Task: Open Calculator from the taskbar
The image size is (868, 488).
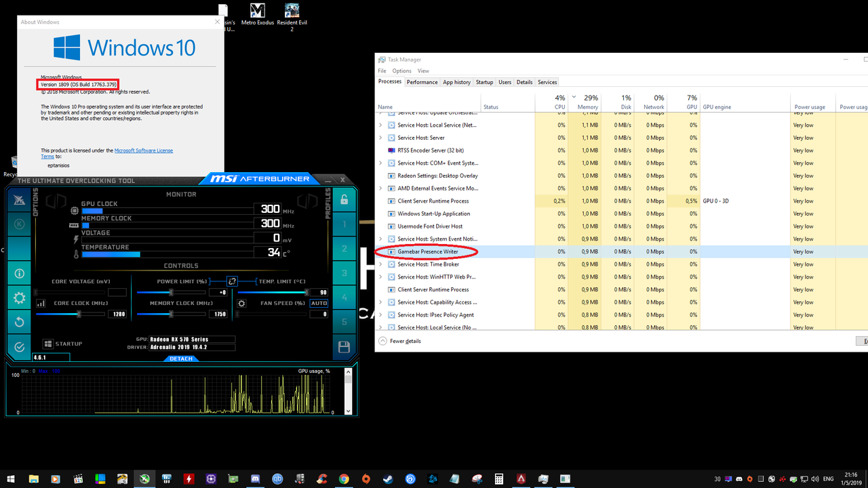Action: point(499,479)
